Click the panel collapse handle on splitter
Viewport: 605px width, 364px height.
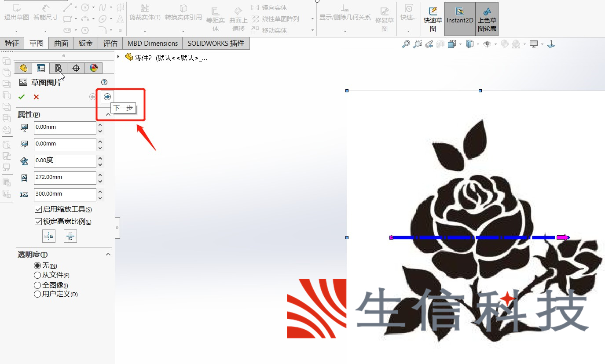pyautogui.click(x=117, y=228)
